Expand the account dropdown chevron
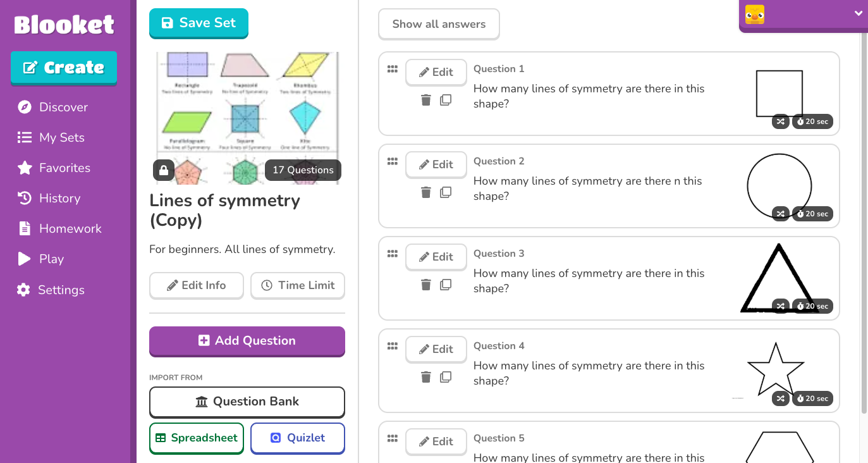Screen dimensions: 868x463 (858, 13)
